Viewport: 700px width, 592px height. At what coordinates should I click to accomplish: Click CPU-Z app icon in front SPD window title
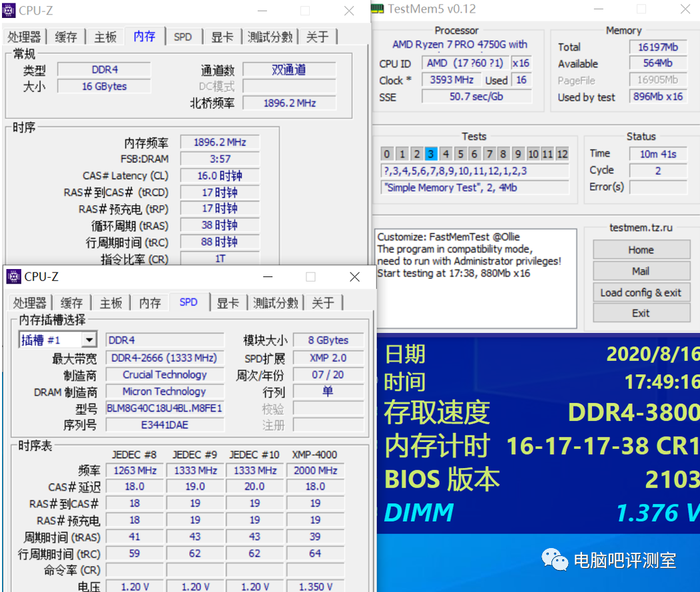coord(13,277)
